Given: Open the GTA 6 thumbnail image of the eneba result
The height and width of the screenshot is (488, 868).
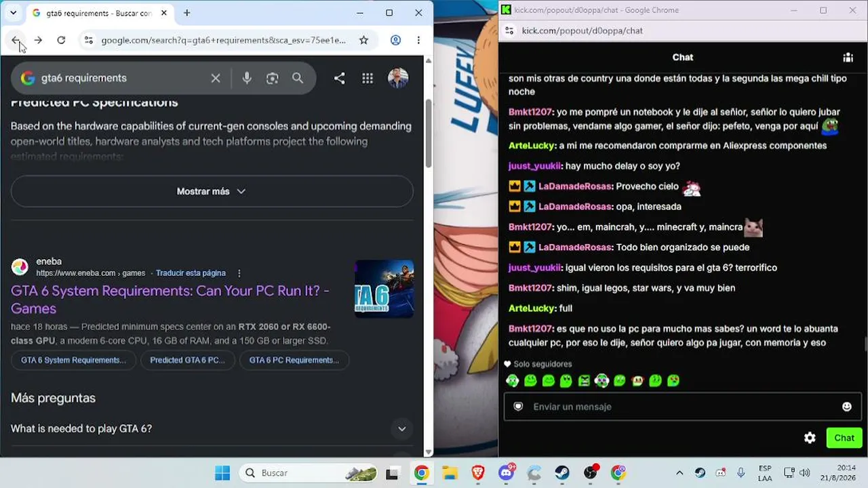Looking at the screenshot, I should (x=384, y=289).
